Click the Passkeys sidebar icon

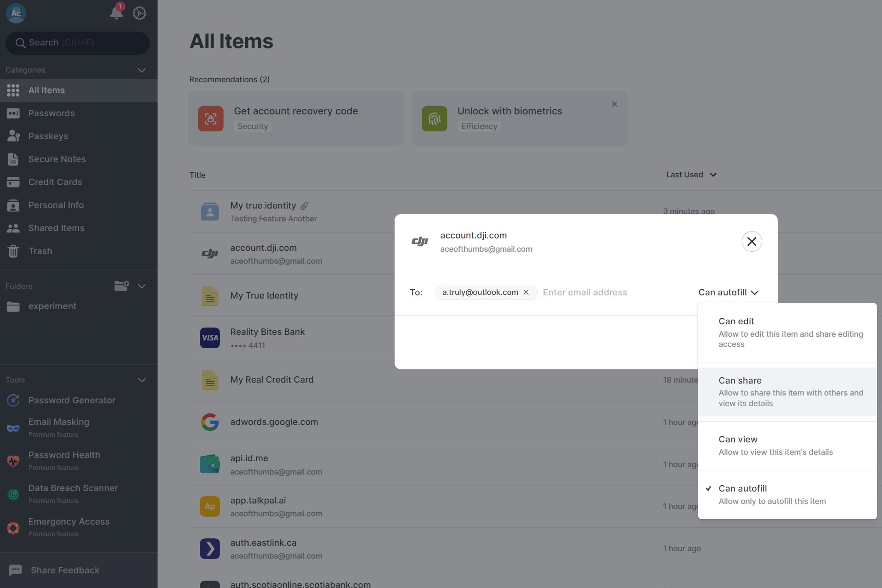pyautogui.click(x=14, y=136)
